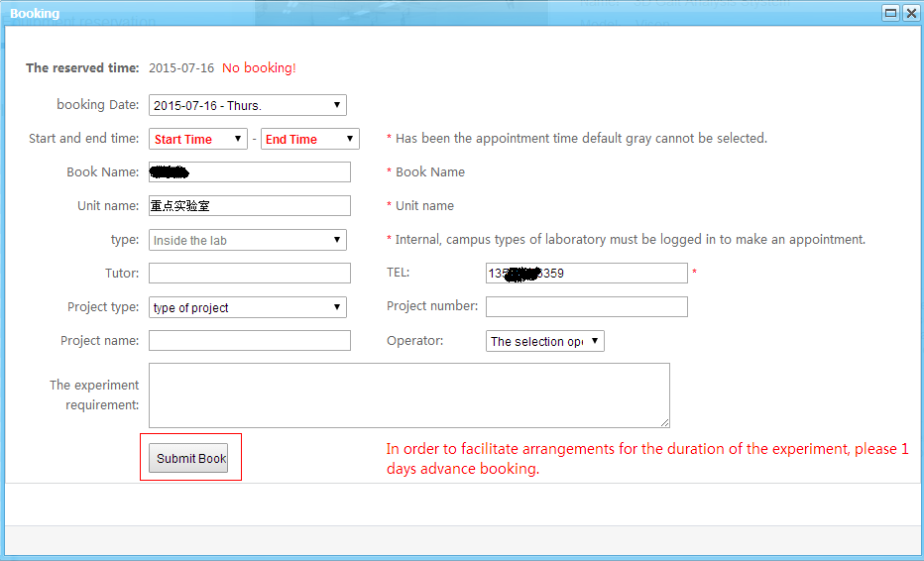The height and width of the screenshot is (561, 924).
Task: Select the TEL phone number field
Action: [x=586, y=274]
